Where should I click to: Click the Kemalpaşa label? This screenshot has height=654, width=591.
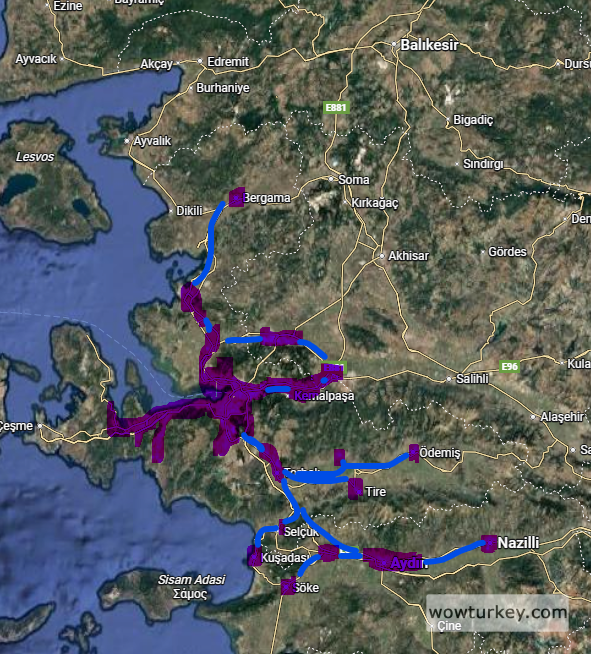(x=324, y=396)
